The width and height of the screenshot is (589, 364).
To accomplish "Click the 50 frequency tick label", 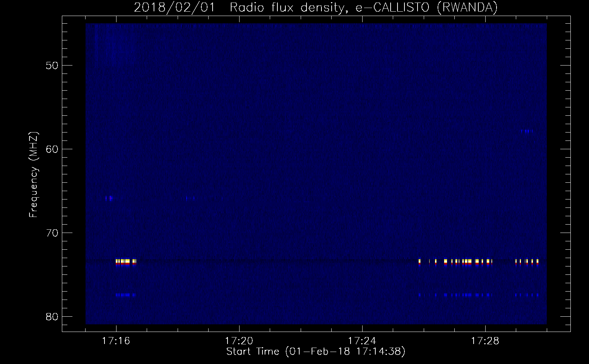I will (52, 66).
